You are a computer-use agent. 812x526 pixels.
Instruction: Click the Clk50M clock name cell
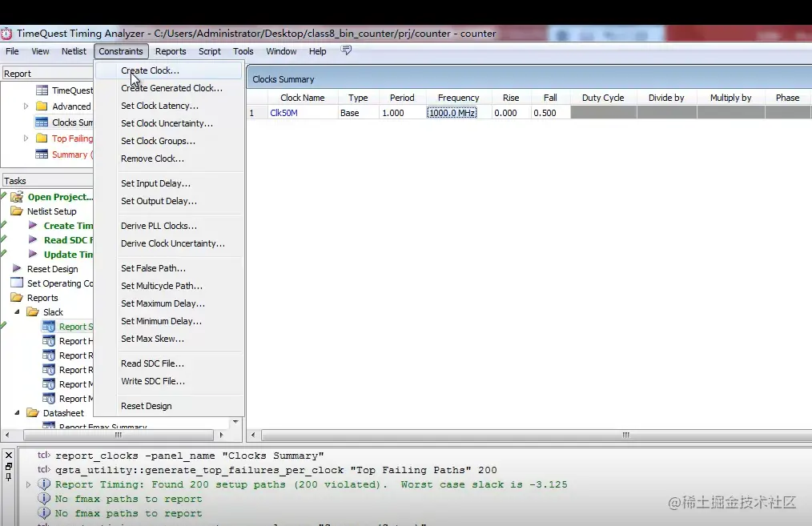click(303, 113)
